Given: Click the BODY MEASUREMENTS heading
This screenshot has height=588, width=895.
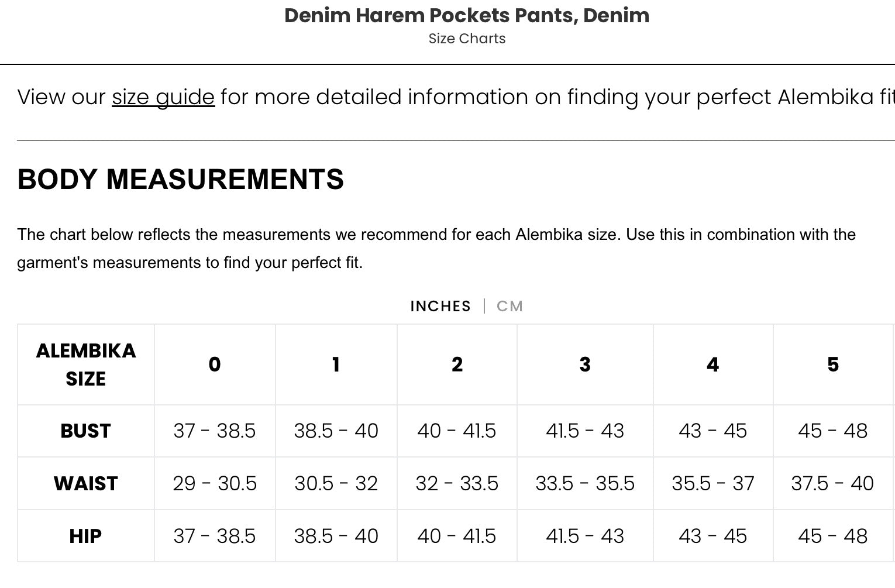Looking at the screenshot, I should (181, 179).
